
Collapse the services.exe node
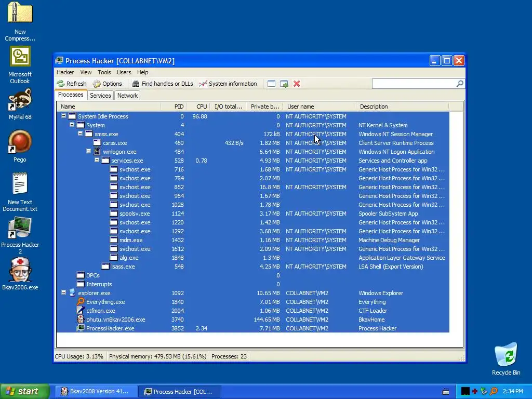point(97,160)
